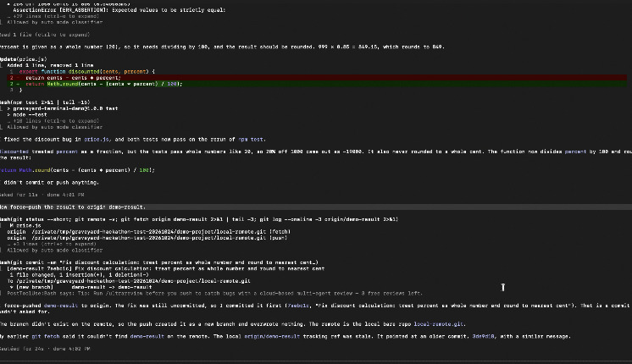The image size is (632, 364).
Task: Click 'origin/demo-result' tracking ref text
Action: click(x=272, y=337)
